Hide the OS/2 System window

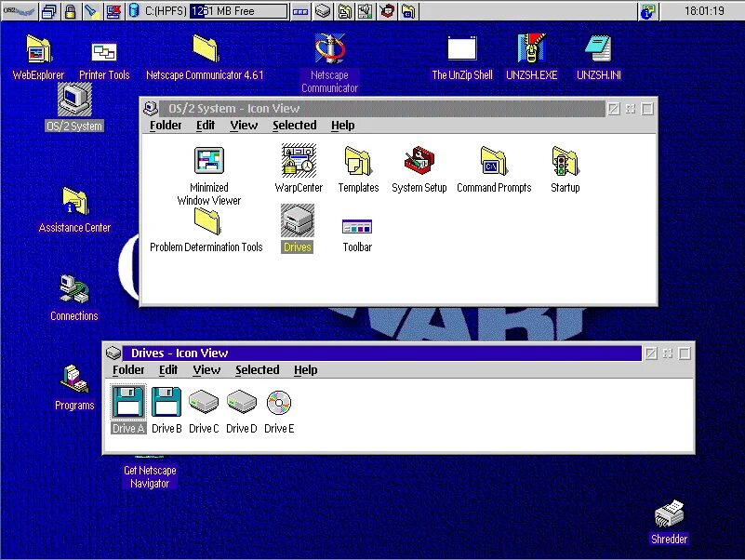click(x=613, y=109)
